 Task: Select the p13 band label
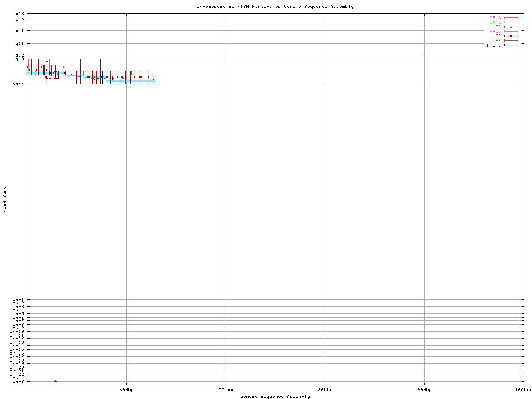(x=20, y=14)
